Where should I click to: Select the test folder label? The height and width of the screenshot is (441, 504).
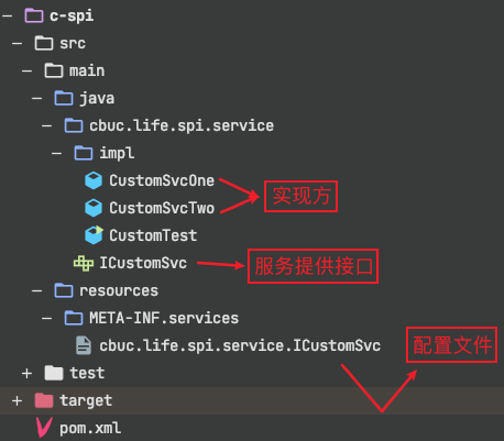coord(87,373)
